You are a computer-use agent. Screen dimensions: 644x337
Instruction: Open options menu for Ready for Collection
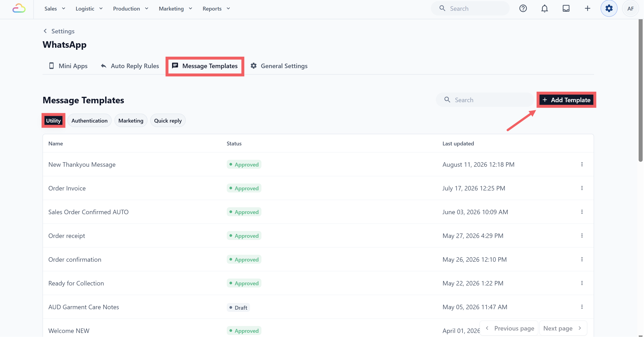click(582, 283)
